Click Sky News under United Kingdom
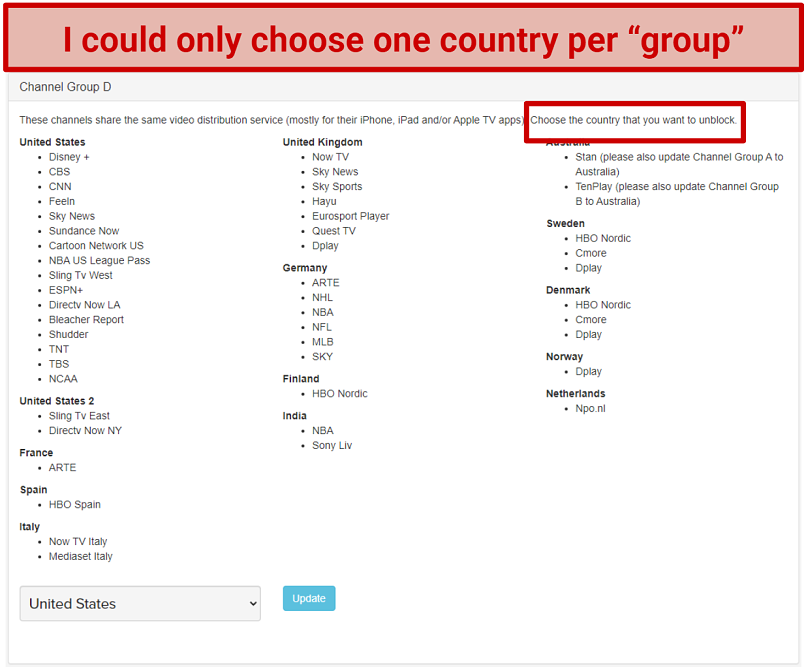The image size is (806, 667). pos(335,172)
